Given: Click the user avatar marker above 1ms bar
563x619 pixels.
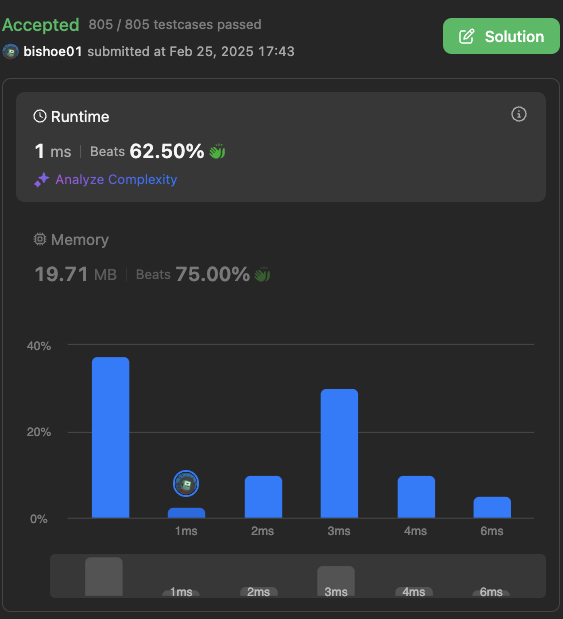Looking at the screenshot, I should 186,484.
